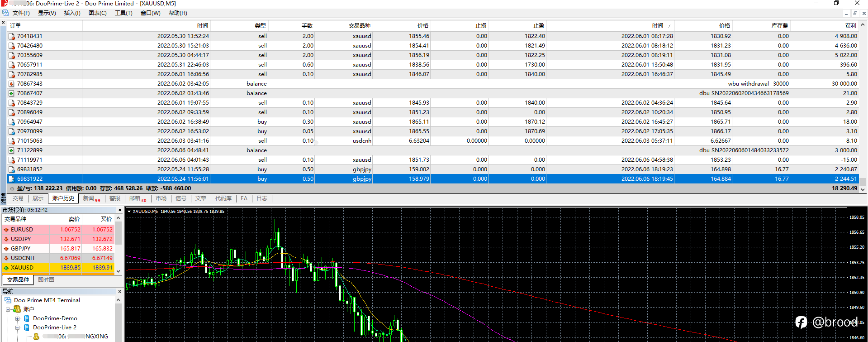Open the 图表(C) menu
The width and height of the screenshot is (868, 342).
pyautogui.click(x=98, y=13)
